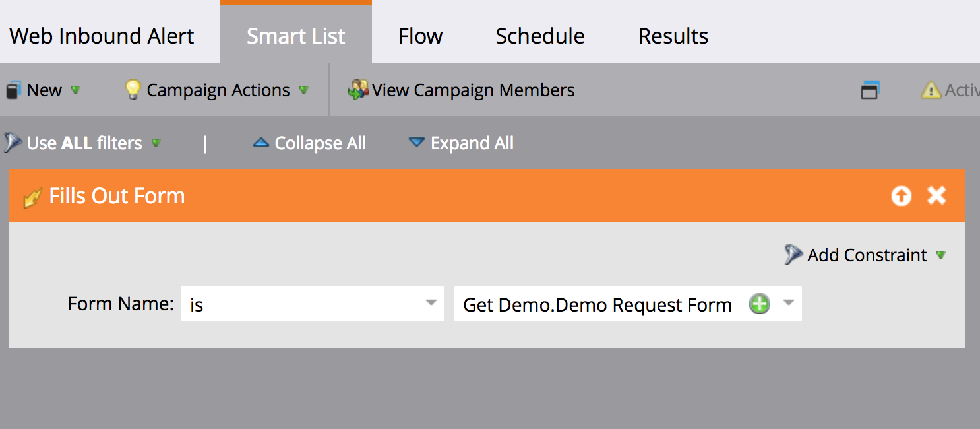Screen dimensions: 980x429
Task: Click the Add Constraint filter icon
Action: point(793,255)
